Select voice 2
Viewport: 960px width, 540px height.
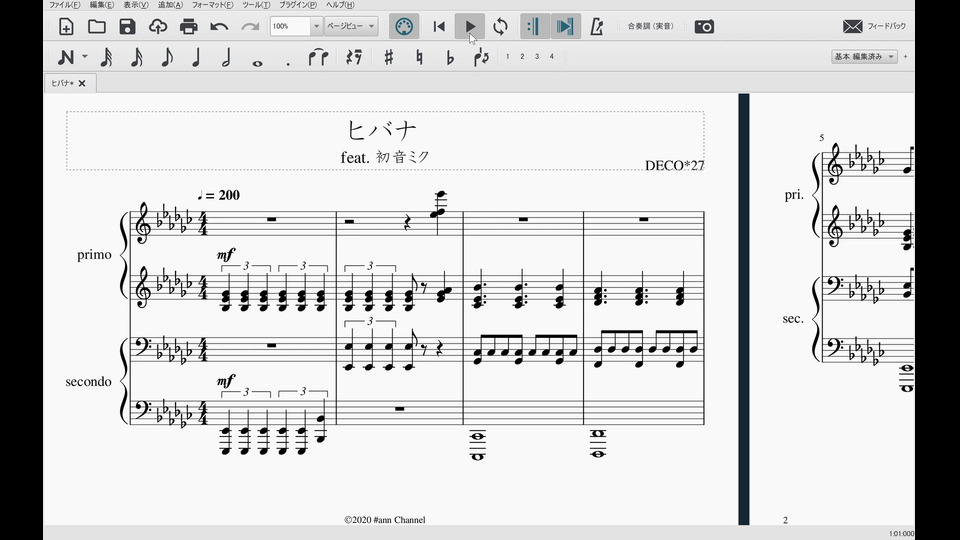point(522,56)
